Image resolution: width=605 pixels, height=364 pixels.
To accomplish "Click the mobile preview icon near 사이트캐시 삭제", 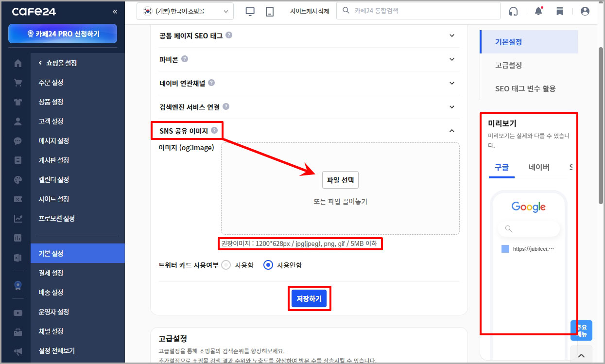I will pyautogui.click(x=269, y=10).
